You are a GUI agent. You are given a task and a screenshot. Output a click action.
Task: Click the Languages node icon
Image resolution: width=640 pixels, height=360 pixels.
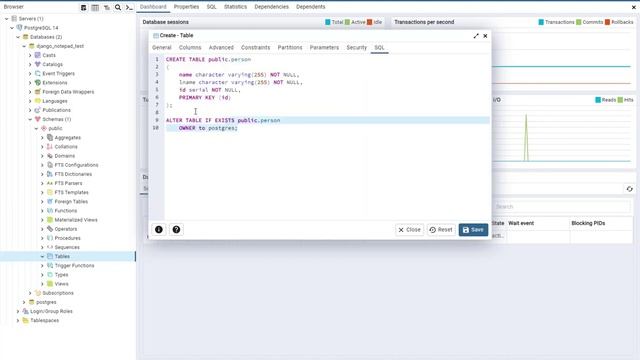click(38, 101)
